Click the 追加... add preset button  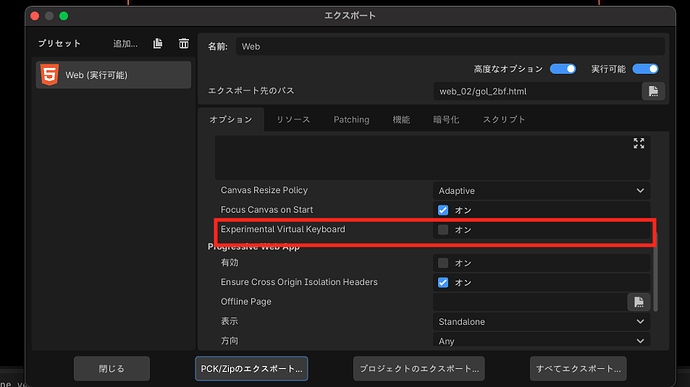[x=125, y=44]
